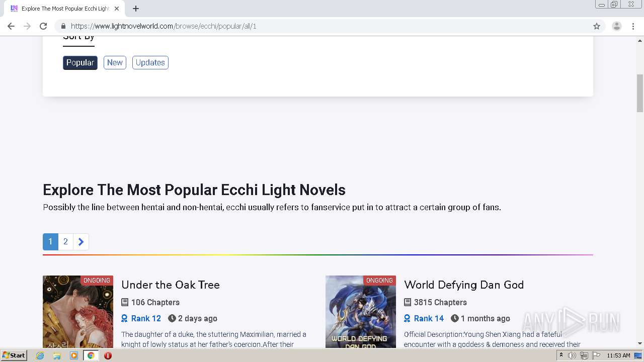This screenshot has width=644, height=362.
Task: Click Rank 12 on Under the Oak Tree
Action: coord(146,318)
